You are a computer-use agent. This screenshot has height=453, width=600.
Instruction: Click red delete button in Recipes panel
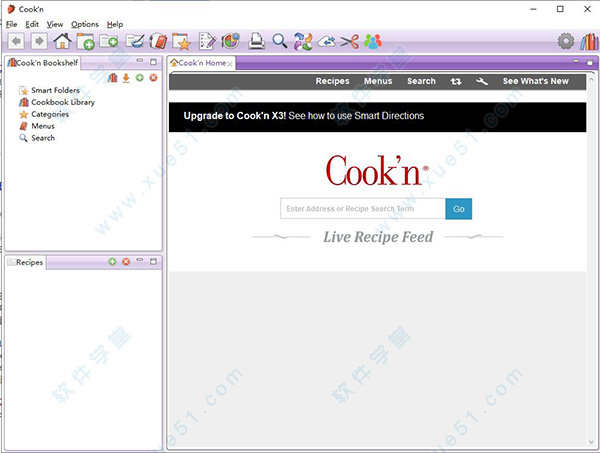(126, 261)
